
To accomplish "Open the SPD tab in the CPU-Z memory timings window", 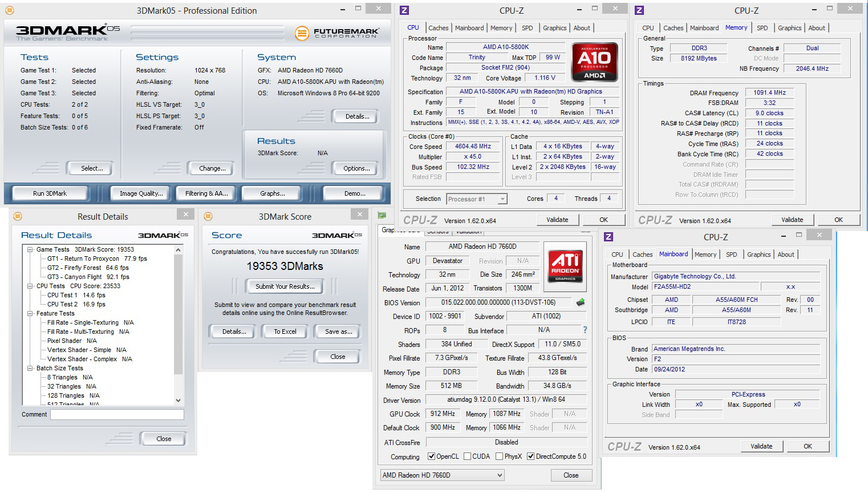I will click(762, 28).
